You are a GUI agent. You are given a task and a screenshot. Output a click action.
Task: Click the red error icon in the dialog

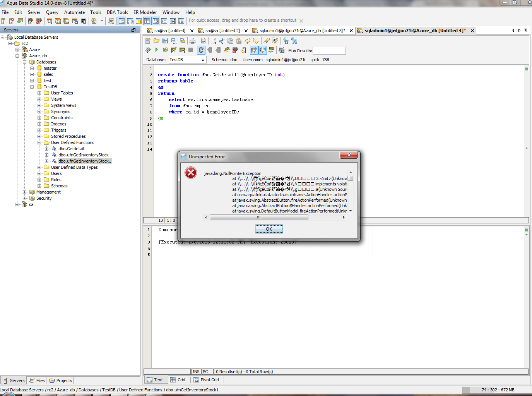pyautogui.click(x=191, y=173)
